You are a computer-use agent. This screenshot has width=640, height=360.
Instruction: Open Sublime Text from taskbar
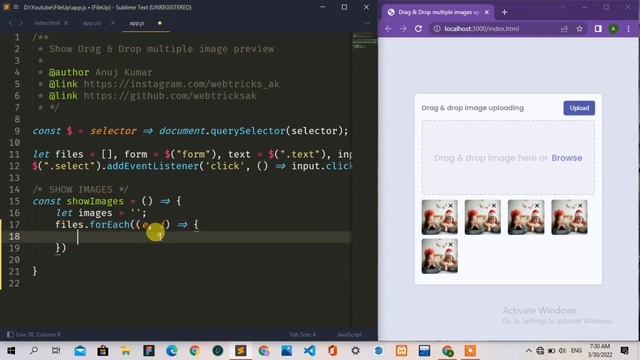(241, 351)
